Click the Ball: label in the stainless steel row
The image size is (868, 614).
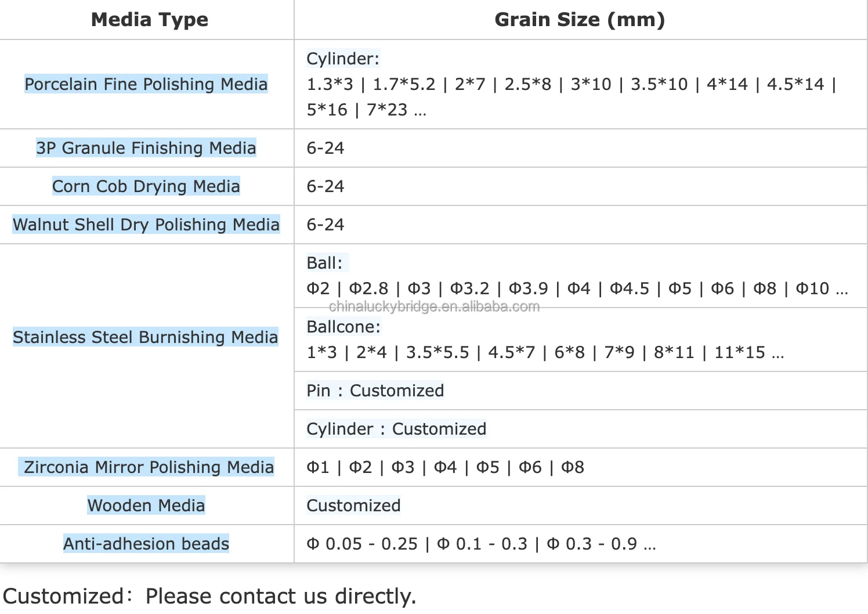click(324, 263)
